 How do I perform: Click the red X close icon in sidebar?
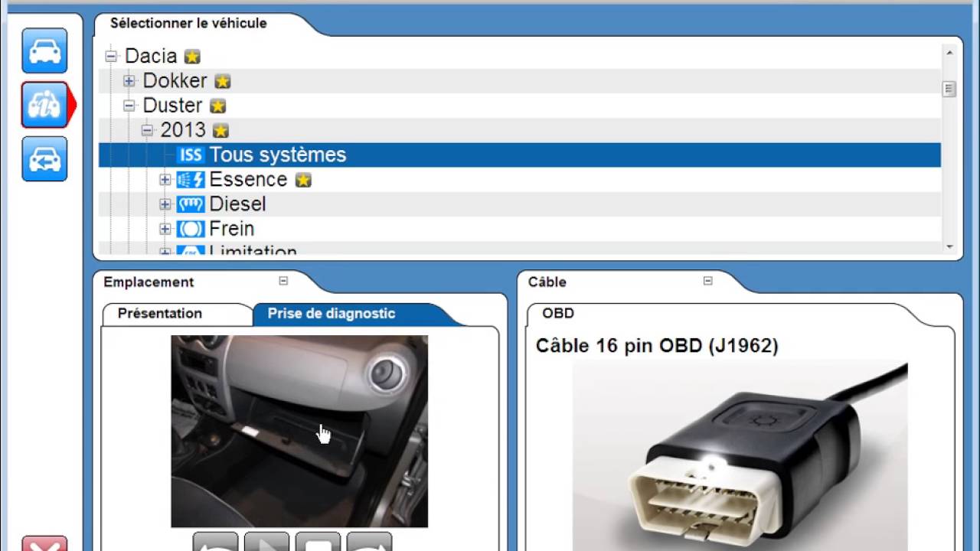pyautogui.click(x=44, y=544)
